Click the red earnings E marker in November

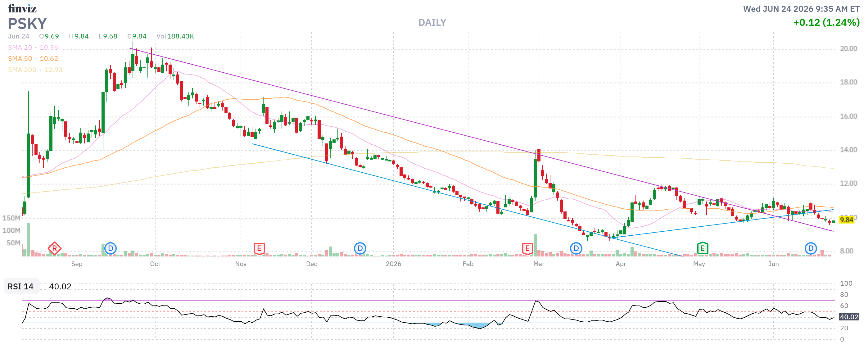(x=259, y=249)
